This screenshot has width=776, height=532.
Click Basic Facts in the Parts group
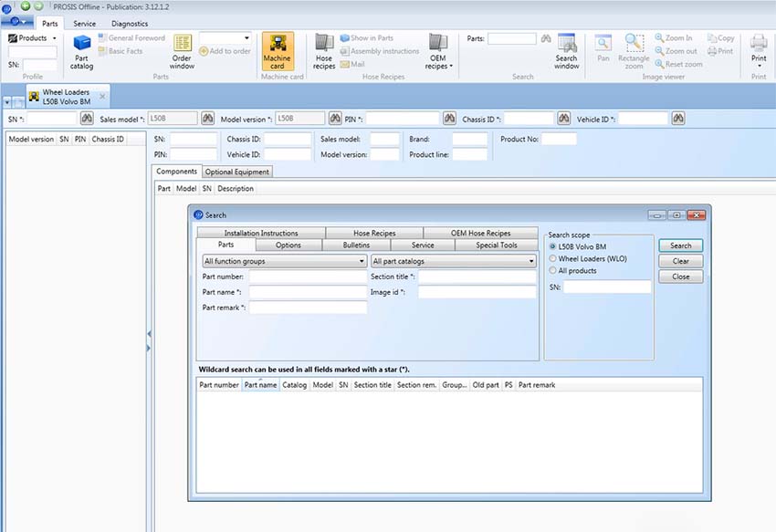pos(121,51)
